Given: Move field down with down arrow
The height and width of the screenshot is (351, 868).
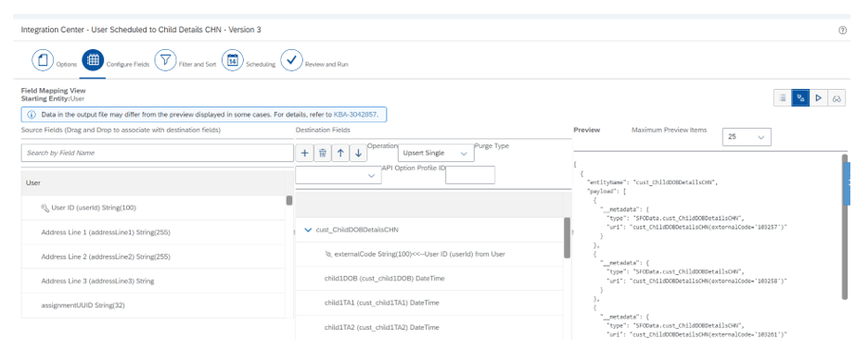Looking at the screenshot, I should 358,153.
